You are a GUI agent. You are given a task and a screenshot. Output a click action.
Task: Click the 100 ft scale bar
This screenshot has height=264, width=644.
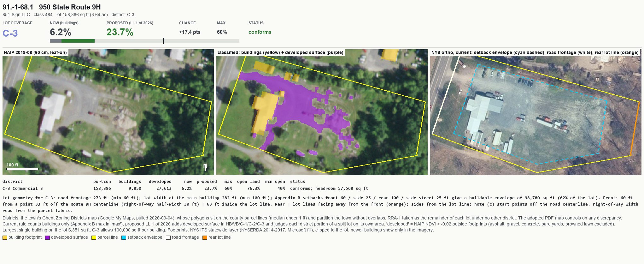point(22,169)
